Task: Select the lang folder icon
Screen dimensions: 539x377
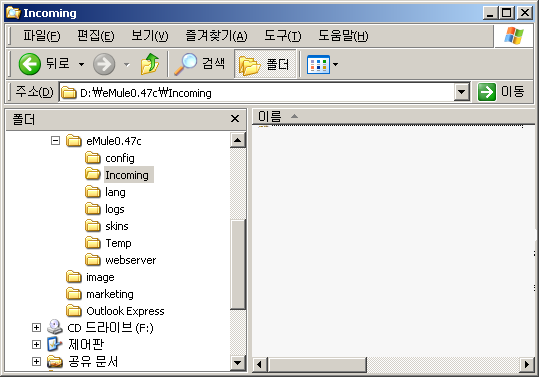Action: [x=93, y=191]
